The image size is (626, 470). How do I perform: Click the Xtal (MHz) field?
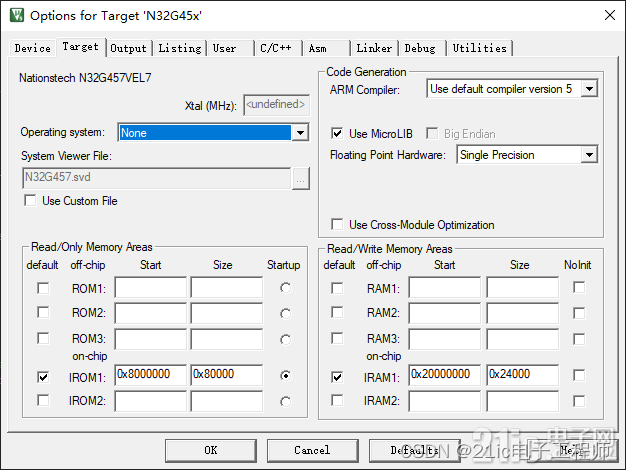tap(276, 105)
